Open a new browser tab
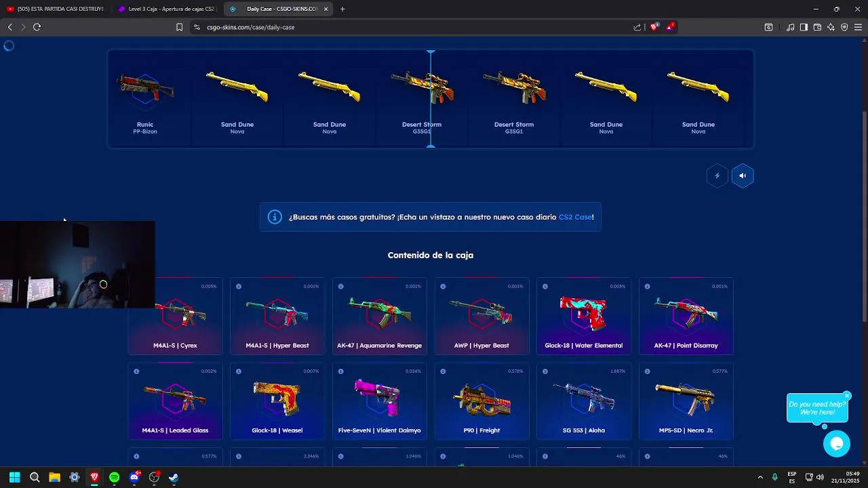The width and height of the screenshot is (868, 488). point(342,9)
